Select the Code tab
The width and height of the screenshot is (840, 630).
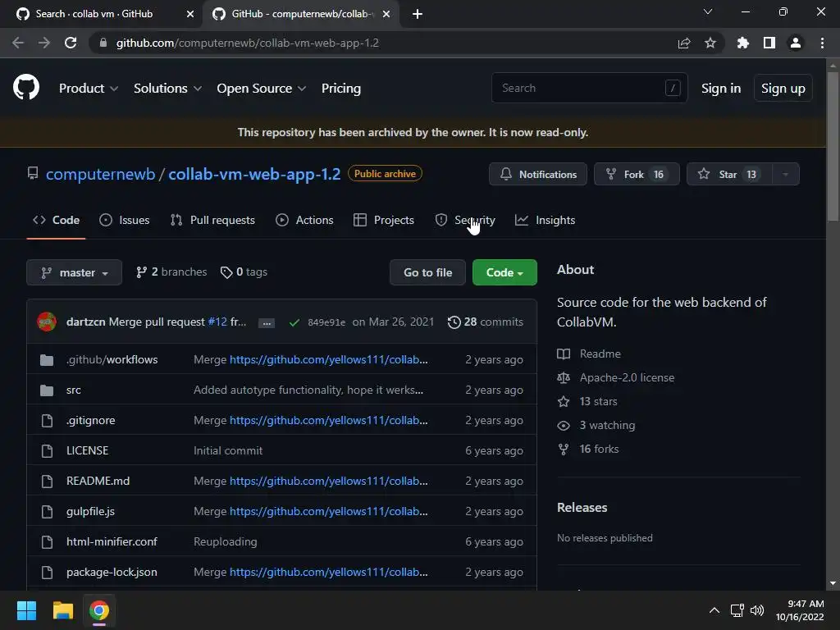click(x=56, y=220)
